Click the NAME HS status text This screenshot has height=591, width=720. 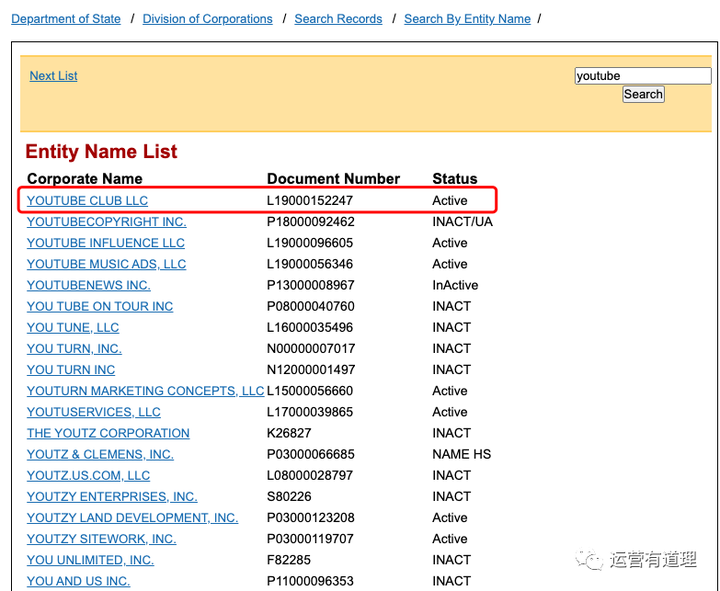pos(461,454)
